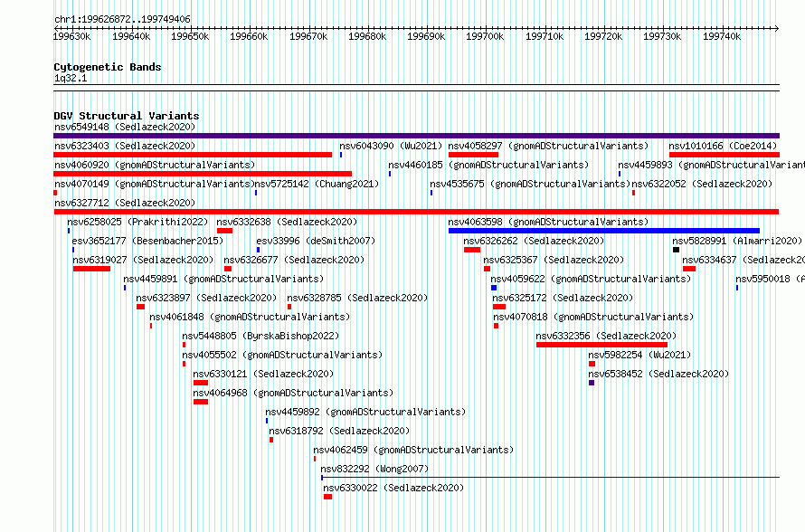Select nsv6325172 (Sedlazeck2020) label
Image resolution: width=805 pixels, height=532 pixels.
pos(563,298)
